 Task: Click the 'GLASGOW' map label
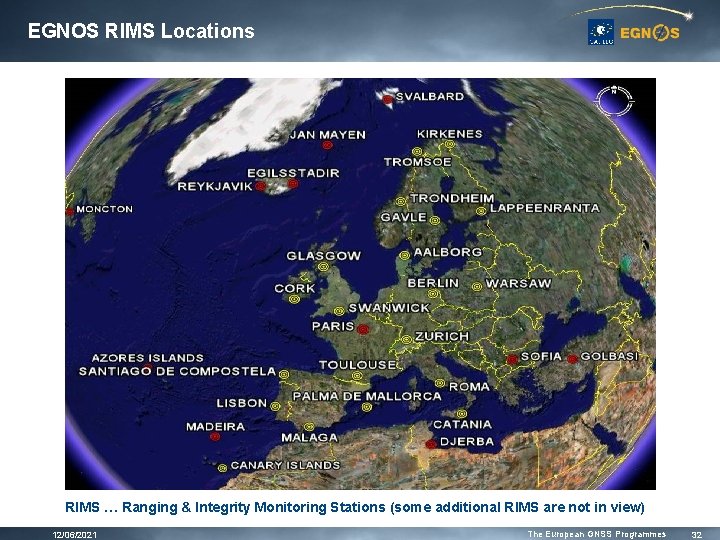324,256
